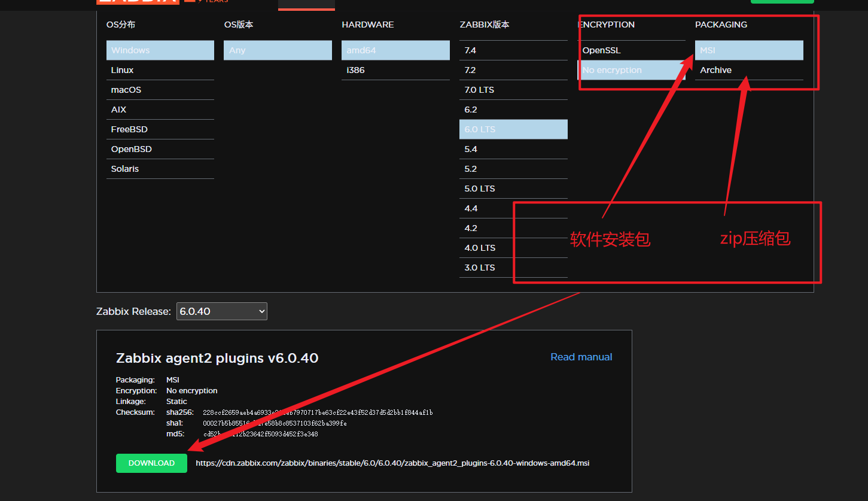The height and width of the screenshot is (501, 868).
Task: Select OpenBSD in the OS list
Action: click(x=160, y=149)
